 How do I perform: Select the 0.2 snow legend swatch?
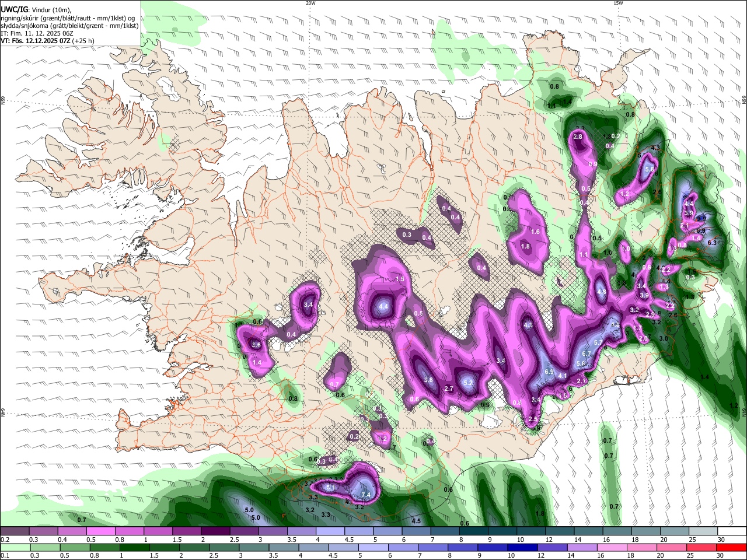point(14,531)
